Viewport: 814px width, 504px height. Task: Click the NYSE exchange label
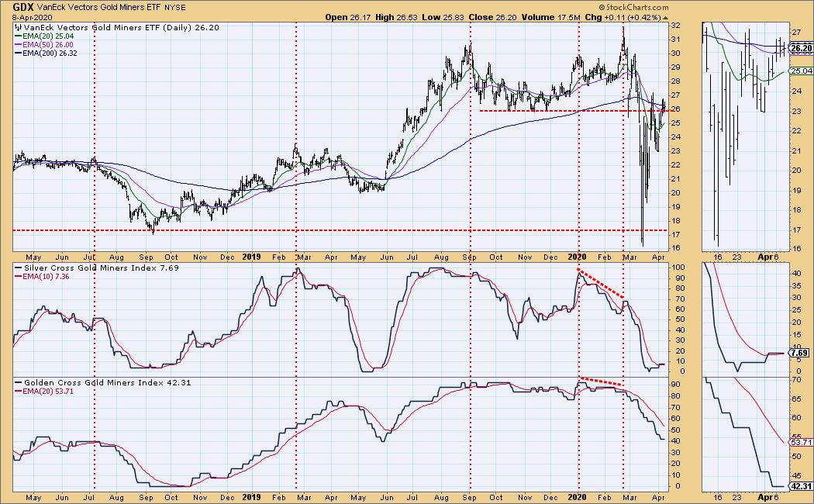point(175,8)
